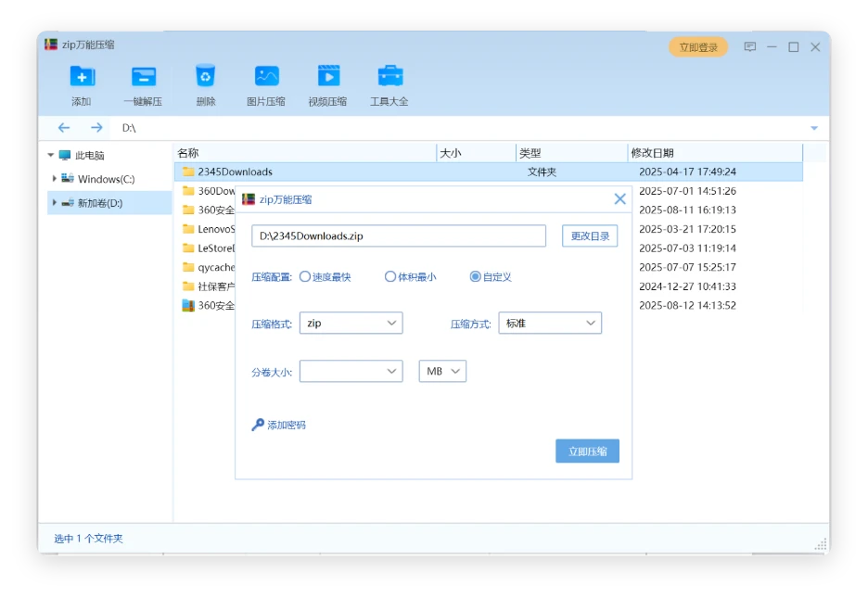Open the 工具大全 toolbox icon
Viewport: 868px width, 598px height.
point(389,77)
